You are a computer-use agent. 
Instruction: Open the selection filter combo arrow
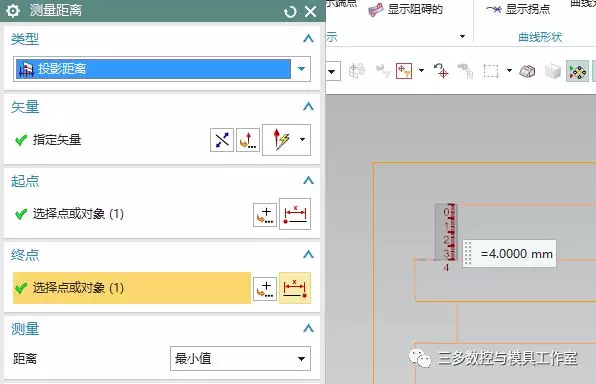(333, 71)
